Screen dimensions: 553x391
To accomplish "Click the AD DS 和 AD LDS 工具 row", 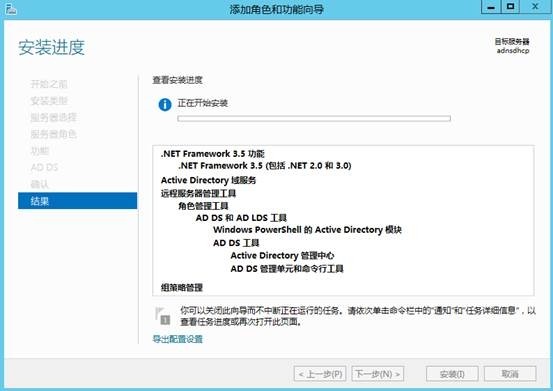I will (x=241, y=218).
